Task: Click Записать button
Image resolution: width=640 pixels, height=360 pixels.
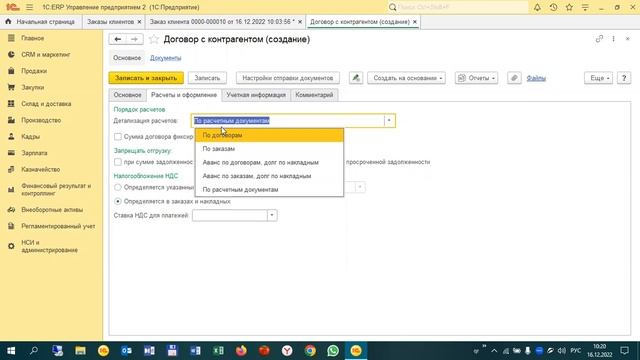Action: [207, 78]
